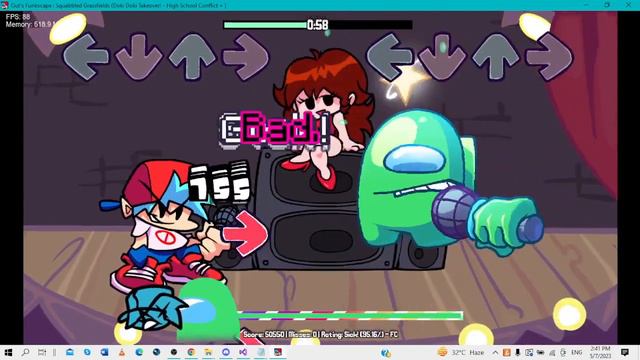Click the Score and Misses rating text
Screen dimensions: 640x360
[320, 334]
